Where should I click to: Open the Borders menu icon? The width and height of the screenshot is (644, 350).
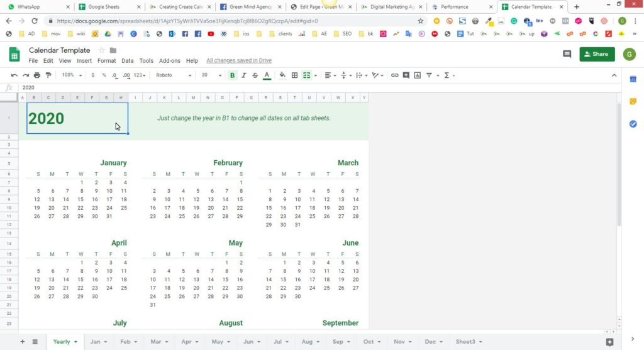point(294,75)
